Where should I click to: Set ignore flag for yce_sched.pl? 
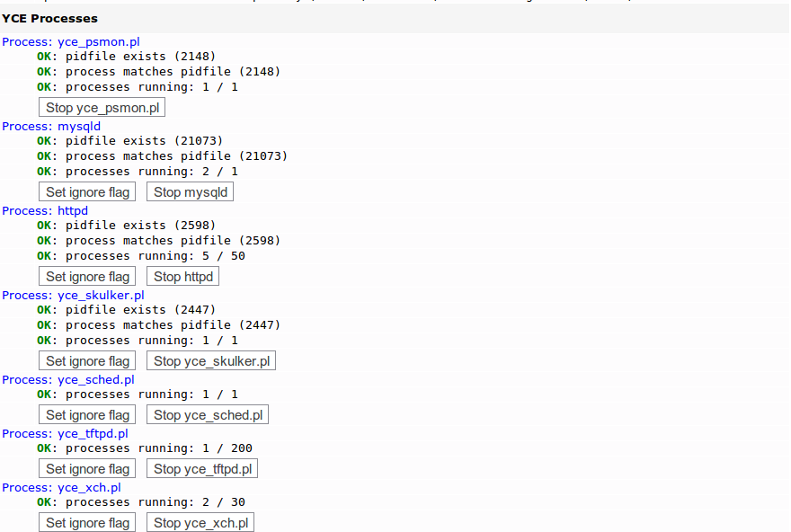coord(86,414)
